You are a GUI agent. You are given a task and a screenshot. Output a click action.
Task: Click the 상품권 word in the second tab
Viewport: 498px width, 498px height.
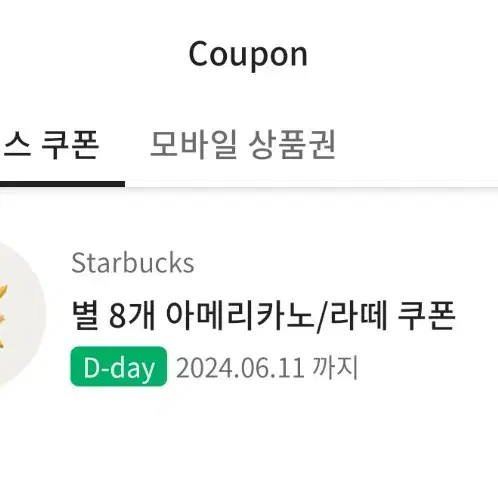[x=292, y=145]
